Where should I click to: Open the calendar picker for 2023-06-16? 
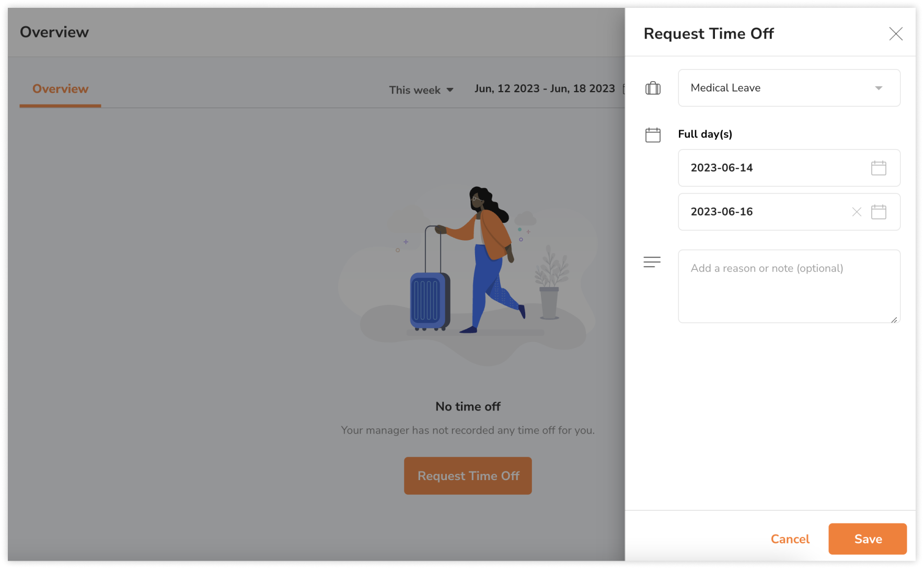[x=879, y=212]
